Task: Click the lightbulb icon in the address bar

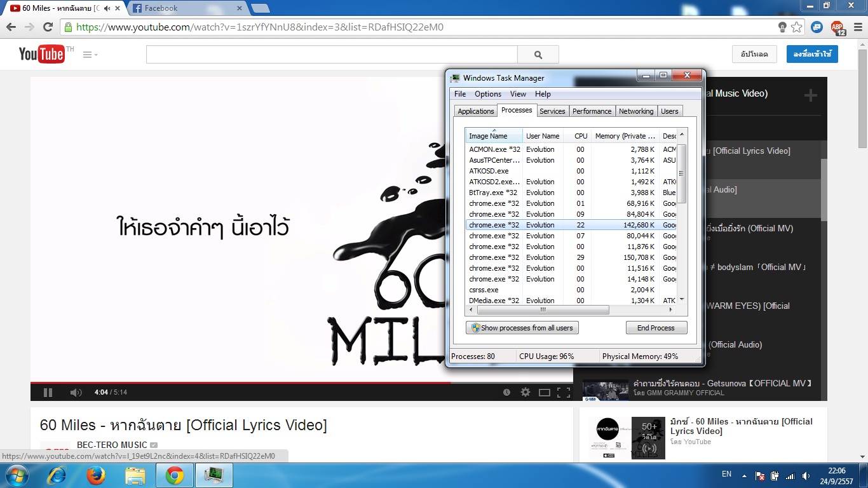Action: point(783,27)
